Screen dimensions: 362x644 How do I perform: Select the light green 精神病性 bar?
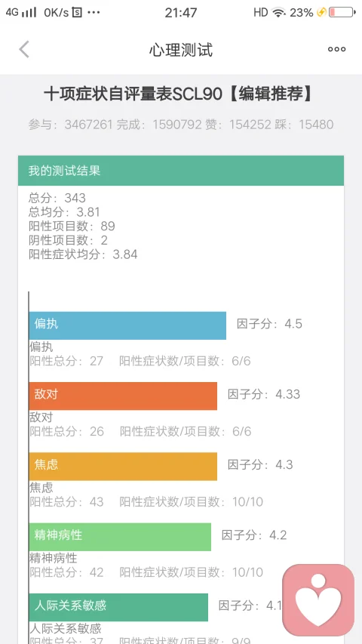coord(120,536)
